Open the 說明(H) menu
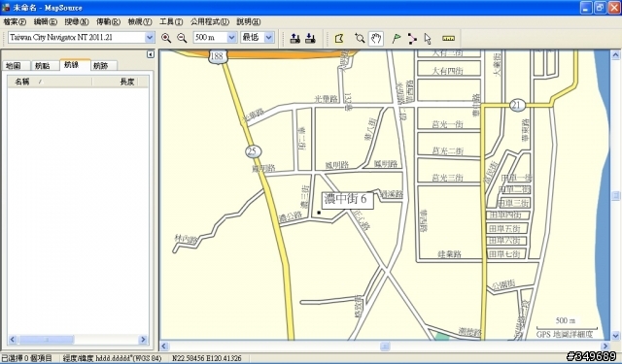The image size is (622, 364). click(x=249, y=21)
